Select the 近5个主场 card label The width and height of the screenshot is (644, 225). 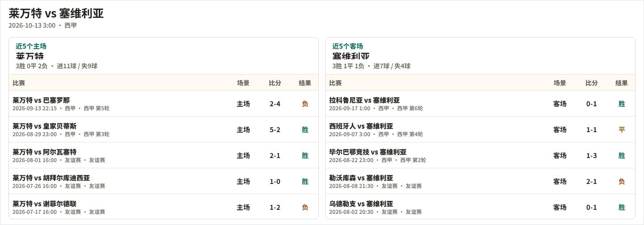coord(31,46)
